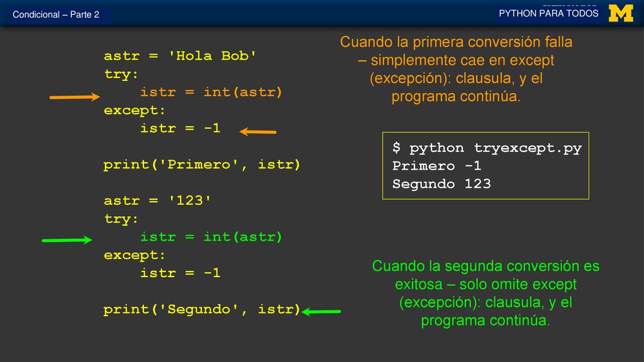Click the 'Primero -1' output line
Image resolution: width=644 pixels, height=362 pixels.
(x=436, y=166)
